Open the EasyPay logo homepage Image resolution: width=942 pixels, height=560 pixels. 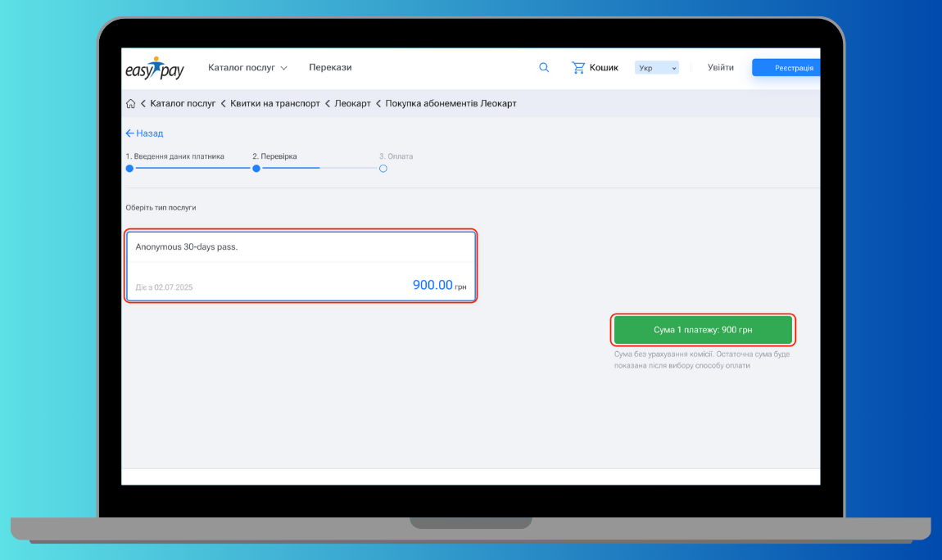154,69
